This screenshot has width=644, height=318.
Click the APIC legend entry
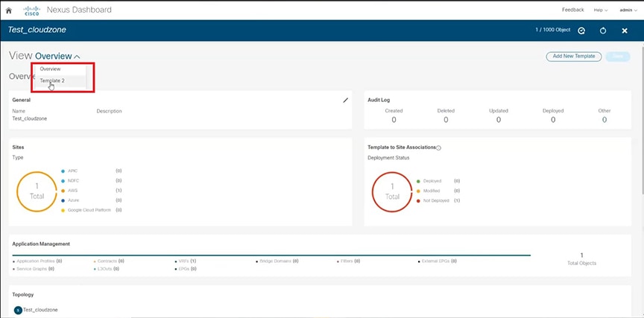click(x=91, y=171)
